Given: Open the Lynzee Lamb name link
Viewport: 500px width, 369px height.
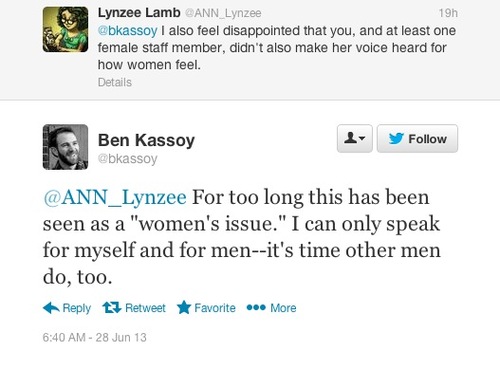Looking at the screenshot, I should click(x=139, y=13).
